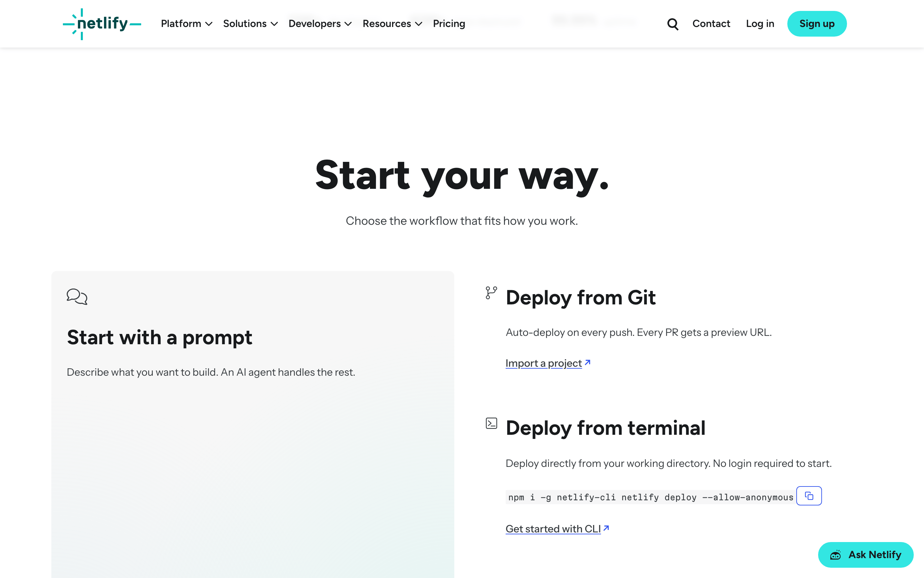The height and width of the screenshot is (578, 924).
Task: Expand the Platform menu
Action: click(186, 24)
